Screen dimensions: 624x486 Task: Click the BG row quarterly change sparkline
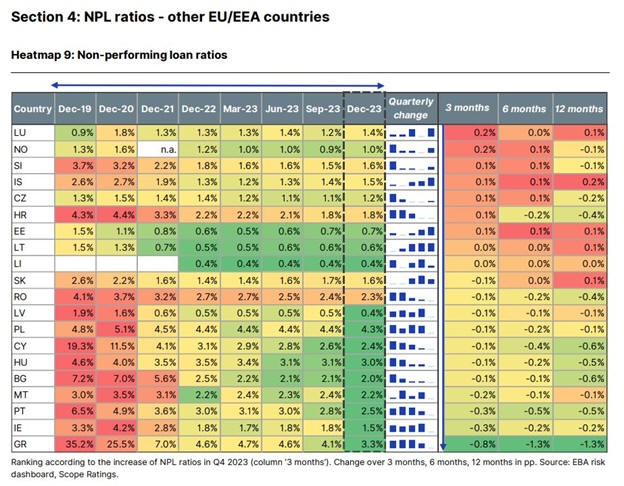pos(411,373)
